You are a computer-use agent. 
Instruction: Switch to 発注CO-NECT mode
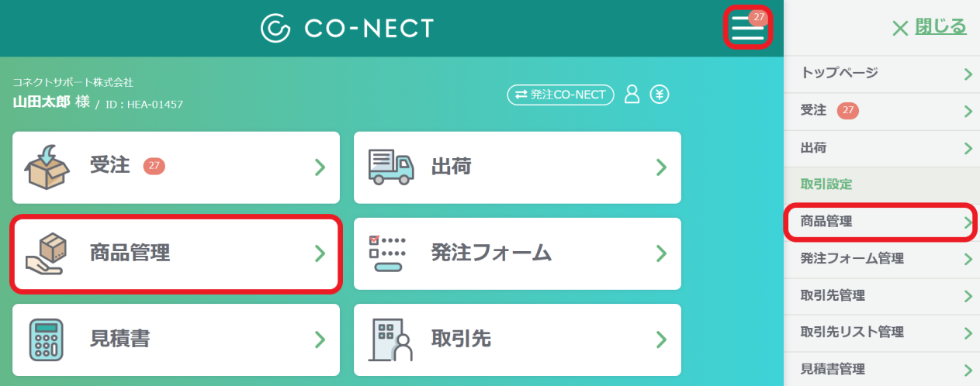point(560,95)
